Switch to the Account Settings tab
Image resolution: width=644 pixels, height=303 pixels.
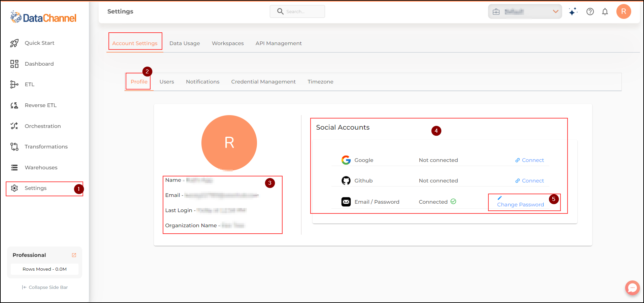(135, 43)
